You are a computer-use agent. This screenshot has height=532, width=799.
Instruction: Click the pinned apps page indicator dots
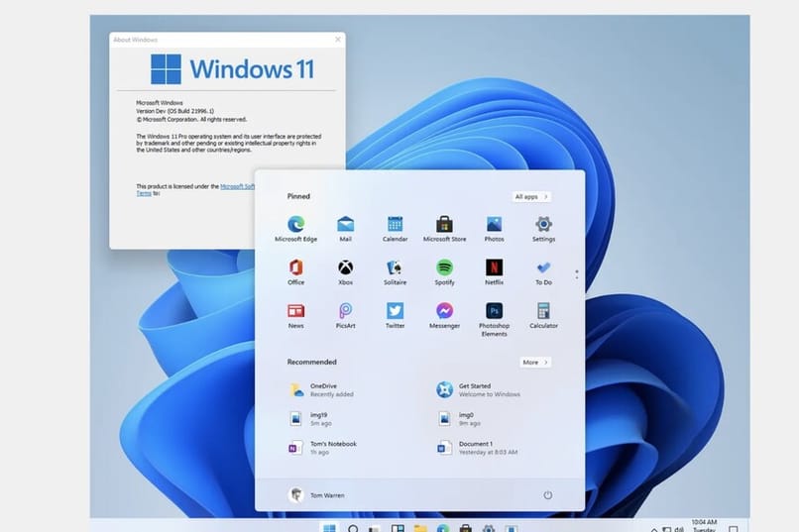point(577,274)
